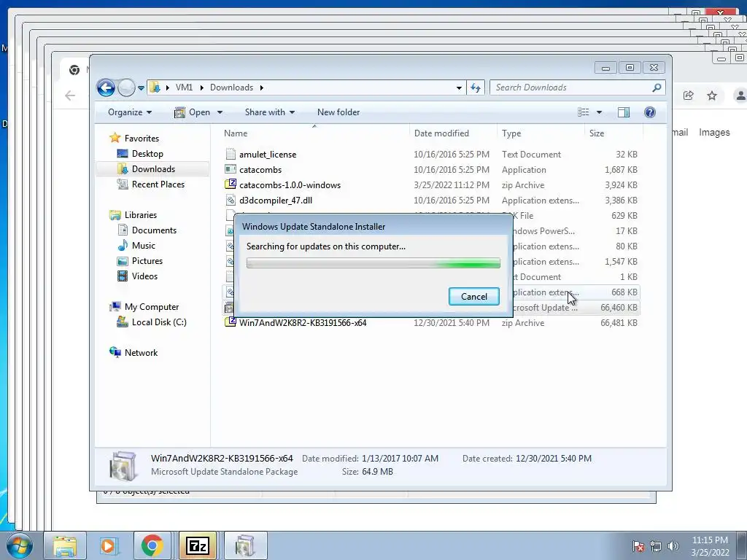Screen dimensions: 747x560
Task: Sort by the Date modified column
Action: pos(453,133)
